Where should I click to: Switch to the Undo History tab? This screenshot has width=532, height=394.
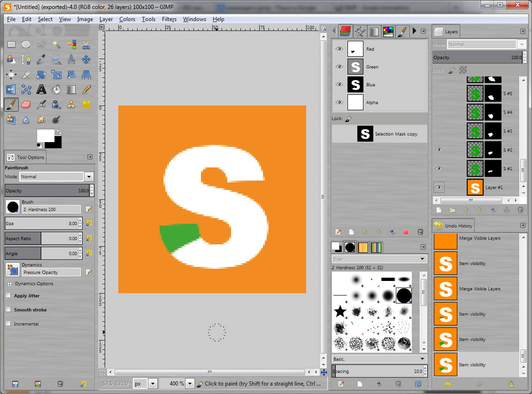pyautogui.click(x=453, y=226)
